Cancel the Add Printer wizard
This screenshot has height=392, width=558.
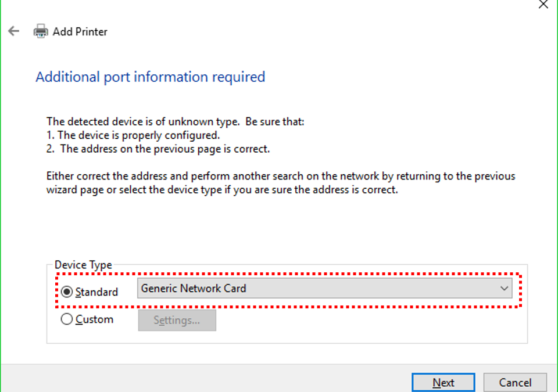515,382
